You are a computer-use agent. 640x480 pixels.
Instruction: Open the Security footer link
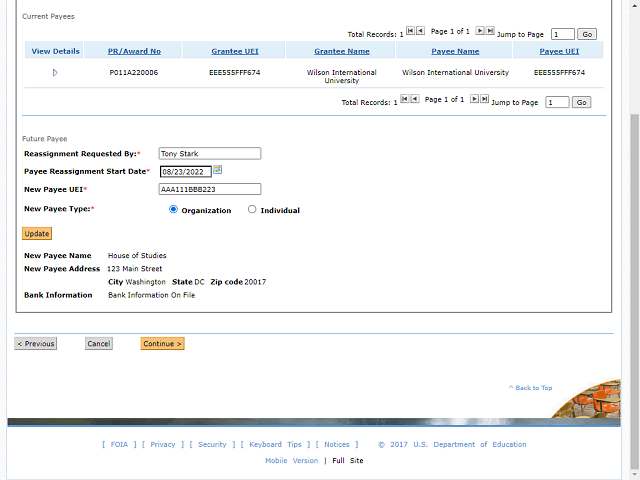click(x=212, y=444)
